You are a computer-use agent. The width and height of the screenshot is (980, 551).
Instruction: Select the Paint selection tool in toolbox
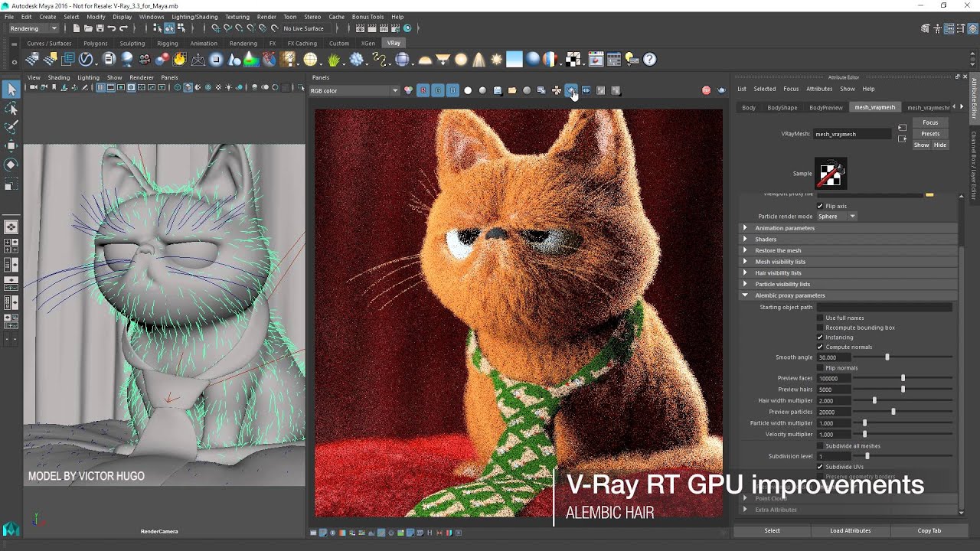click(11, 127)
